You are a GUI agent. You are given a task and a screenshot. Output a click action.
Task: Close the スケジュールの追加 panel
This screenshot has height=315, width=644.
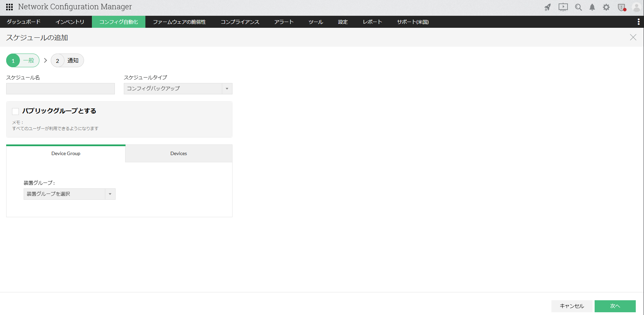(633, 37)
